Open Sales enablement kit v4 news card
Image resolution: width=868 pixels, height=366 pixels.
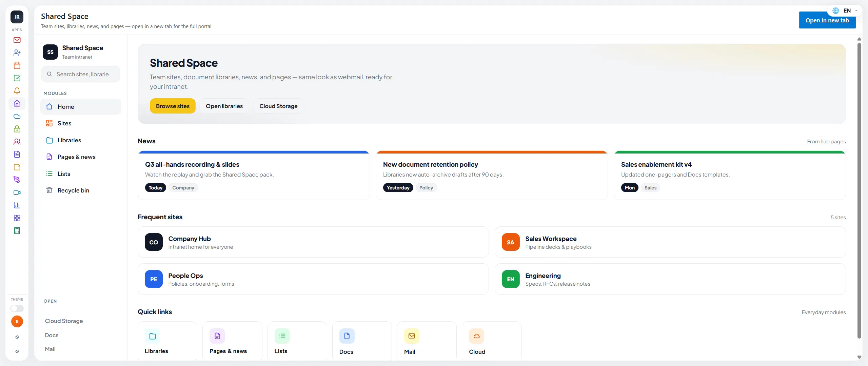click(x=730, y=176)
